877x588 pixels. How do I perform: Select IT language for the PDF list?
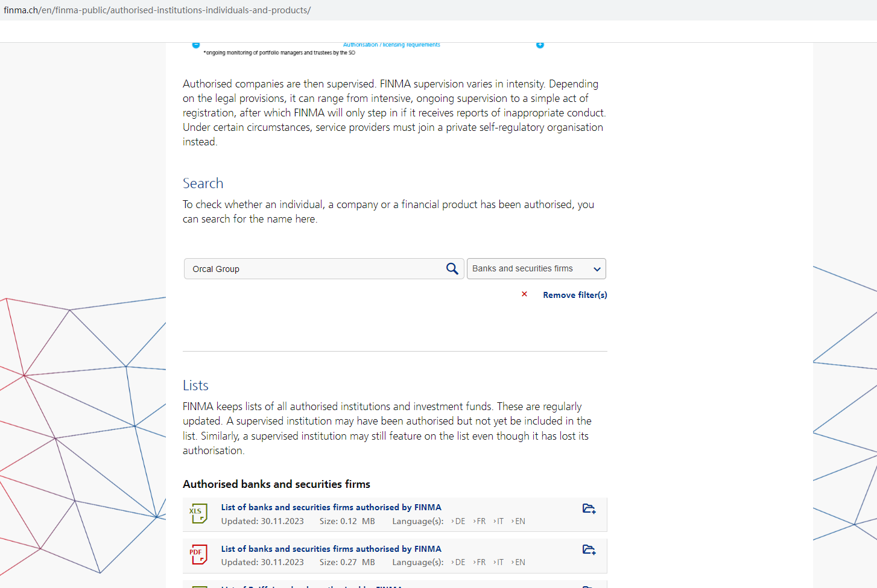(x=499, y=563)
